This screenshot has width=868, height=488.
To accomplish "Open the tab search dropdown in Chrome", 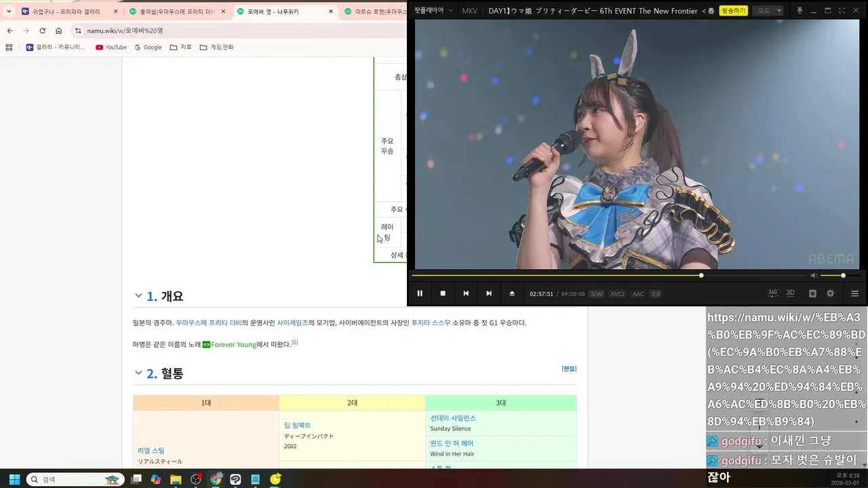I will click(9, 12).
